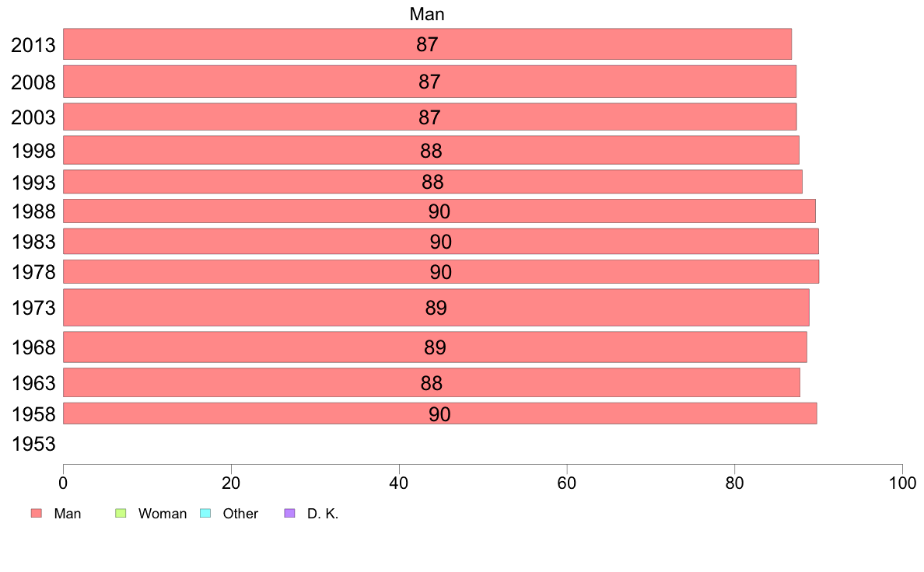Click the 2003 year axis label
This screenshot has height=572, width=924.
coord(33,117)
